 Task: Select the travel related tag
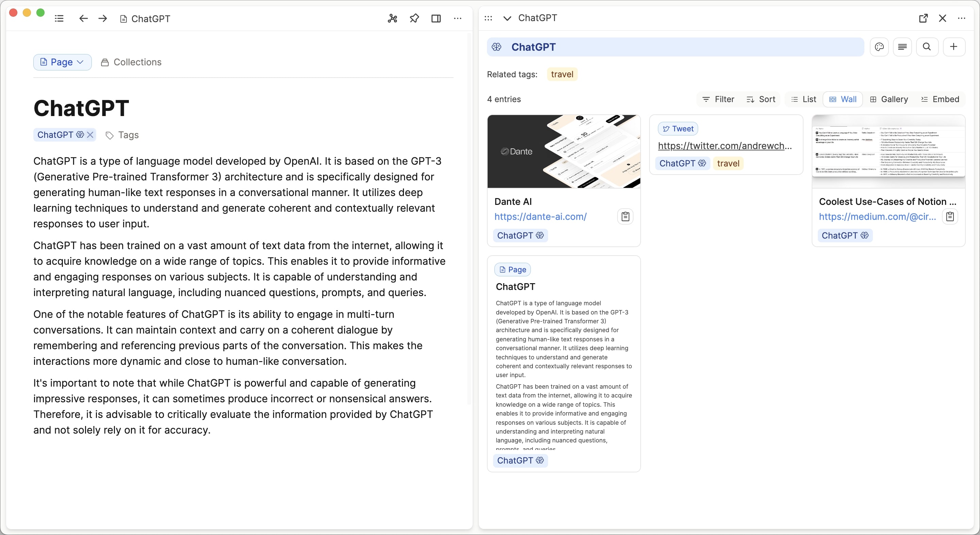[562, 74]
